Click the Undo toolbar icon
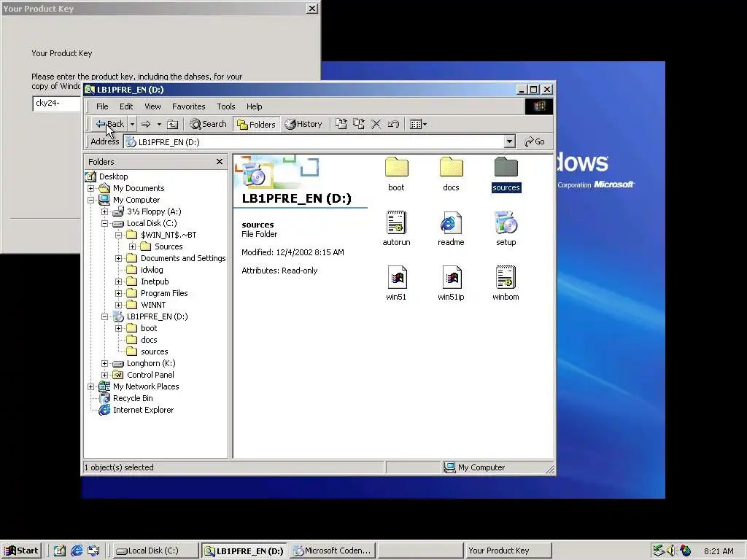 [393, 124]
